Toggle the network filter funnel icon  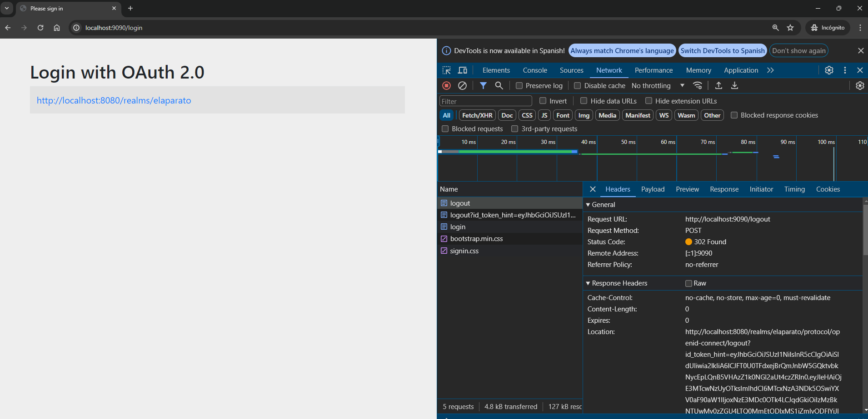coord(483,85)
